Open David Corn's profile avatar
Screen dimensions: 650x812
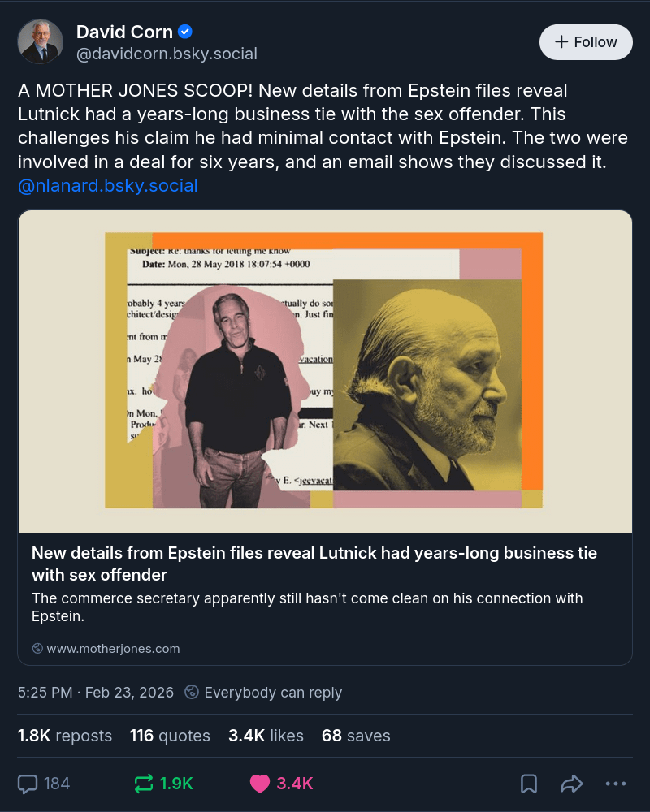[x=41, y=42]
